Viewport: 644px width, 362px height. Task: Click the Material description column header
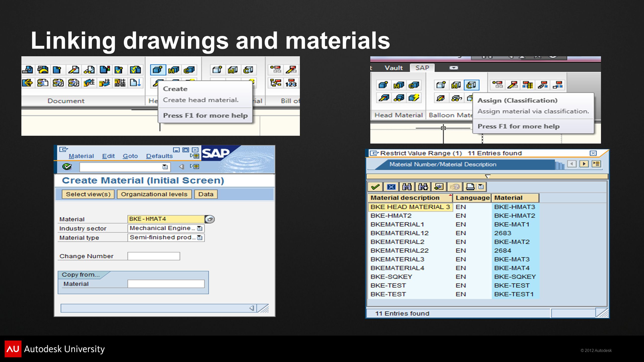[x=410, y=198]
